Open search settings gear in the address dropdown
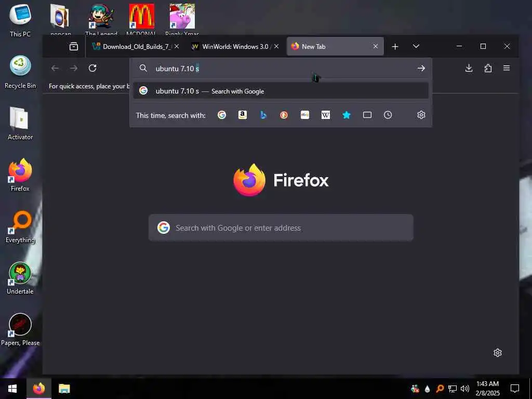 pyautogui.click(x=421, y=115)
